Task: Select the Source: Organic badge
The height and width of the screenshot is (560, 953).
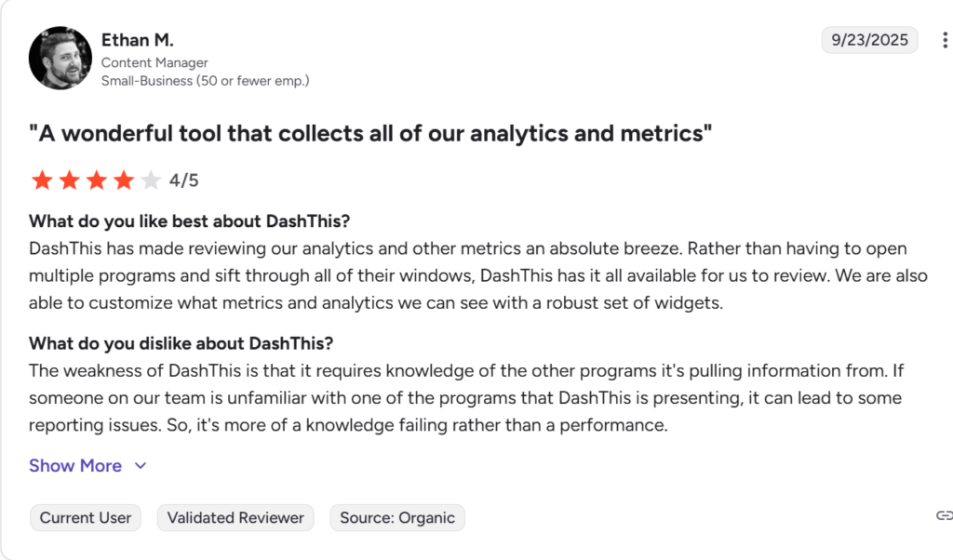Action: [x=396, y=517]
